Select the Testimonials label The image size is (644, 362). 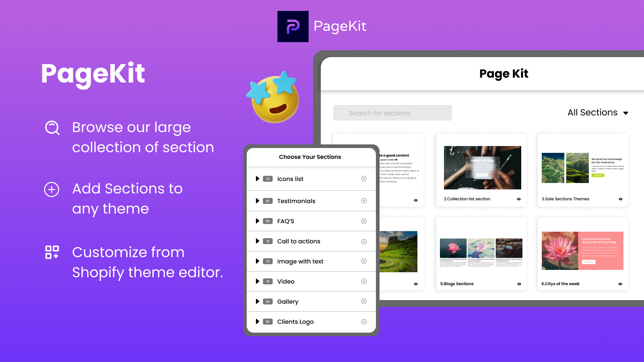pyautogui.click(x=296, y=201)
